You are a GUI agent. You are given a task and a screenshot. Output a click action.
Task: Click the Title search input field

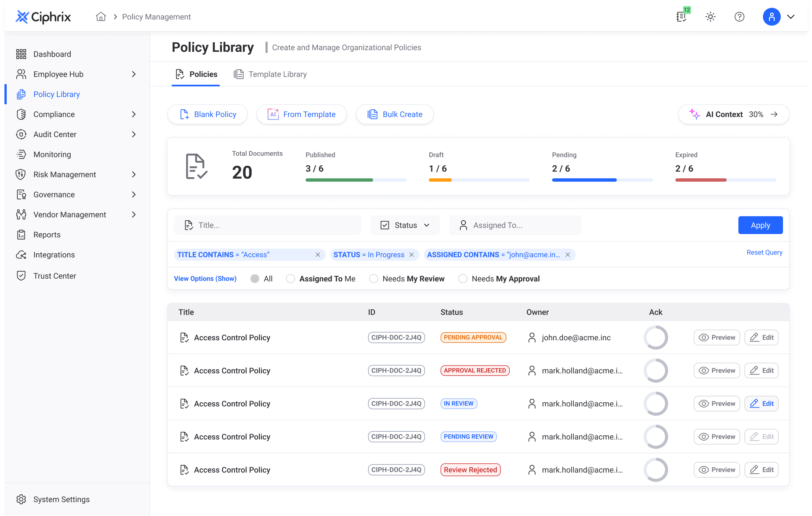click(268, 225)
